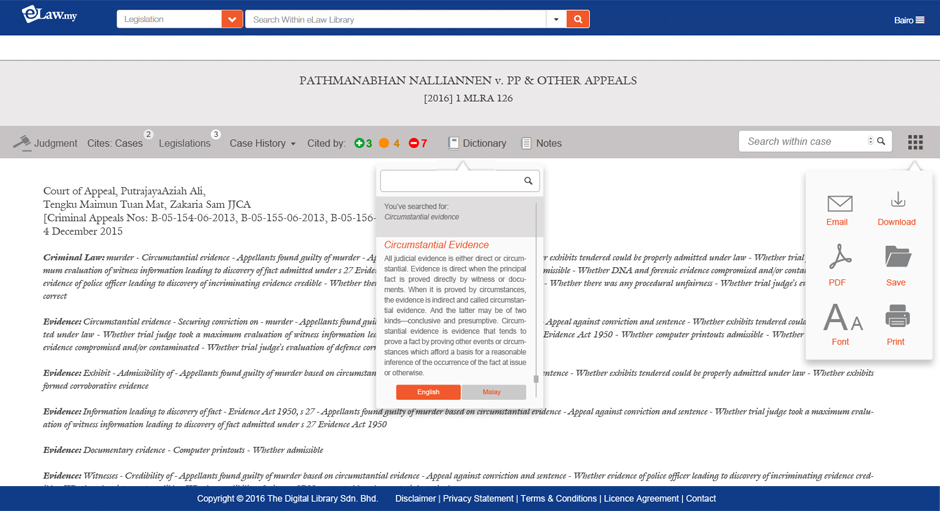Switch dictionary language to English
Viewport: 940px width, 511px height.
tap(428, 392)
